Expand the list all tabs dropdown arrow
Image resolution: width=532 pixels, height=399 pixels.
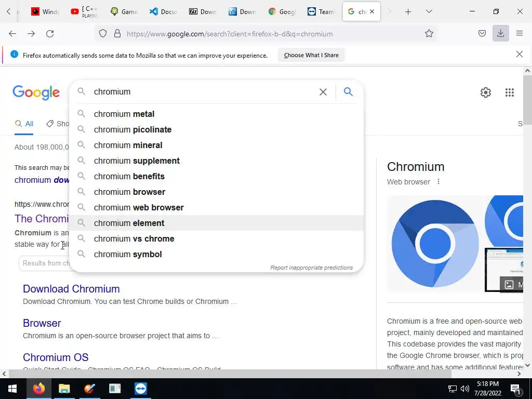(429, 11)
